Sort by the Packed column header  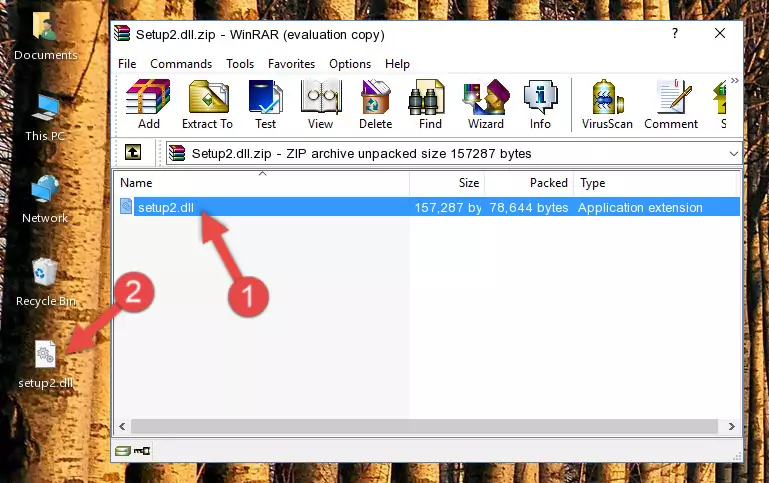point(529,183)
